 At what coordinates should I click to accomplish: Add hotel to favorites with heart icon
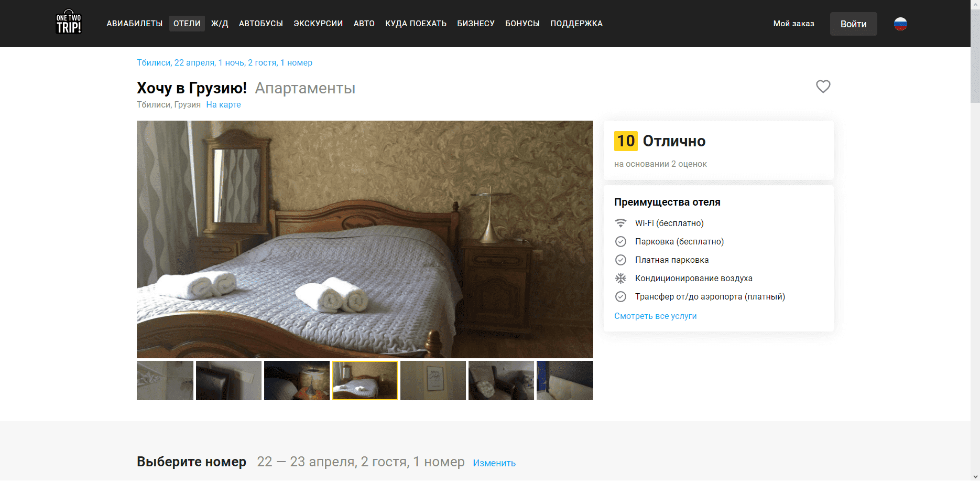coord(823,87)
